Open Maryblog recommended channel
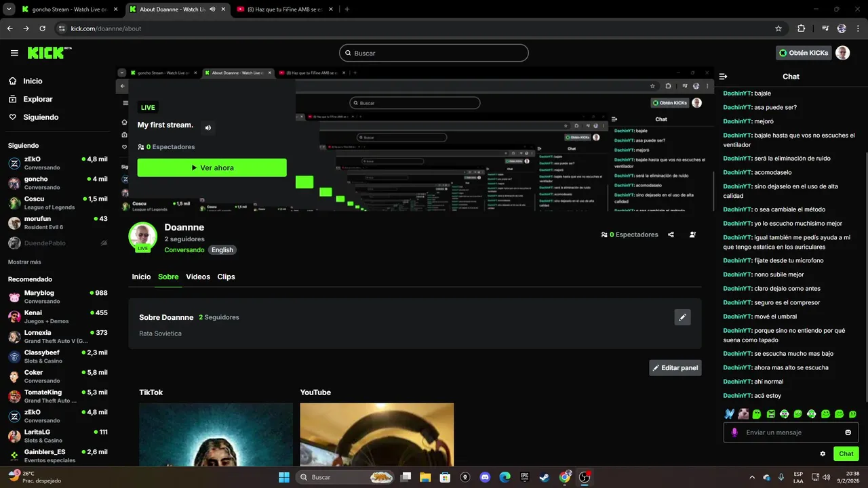Screen dimensions: 868x488 point(58,297)
